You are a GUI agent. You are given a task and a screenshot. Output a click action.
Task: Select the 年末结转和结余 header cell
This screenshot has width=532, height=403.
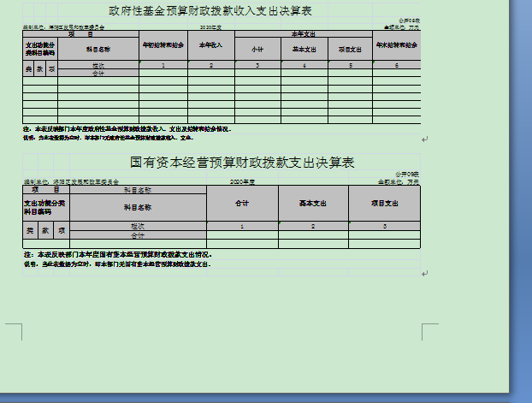[x=396, y=44]
